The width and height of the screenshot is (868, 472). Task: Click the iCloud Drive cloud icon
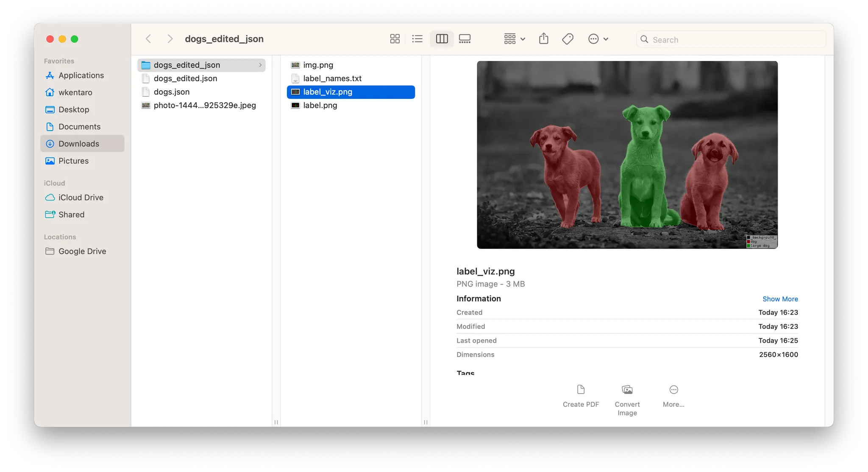(50, 198)
